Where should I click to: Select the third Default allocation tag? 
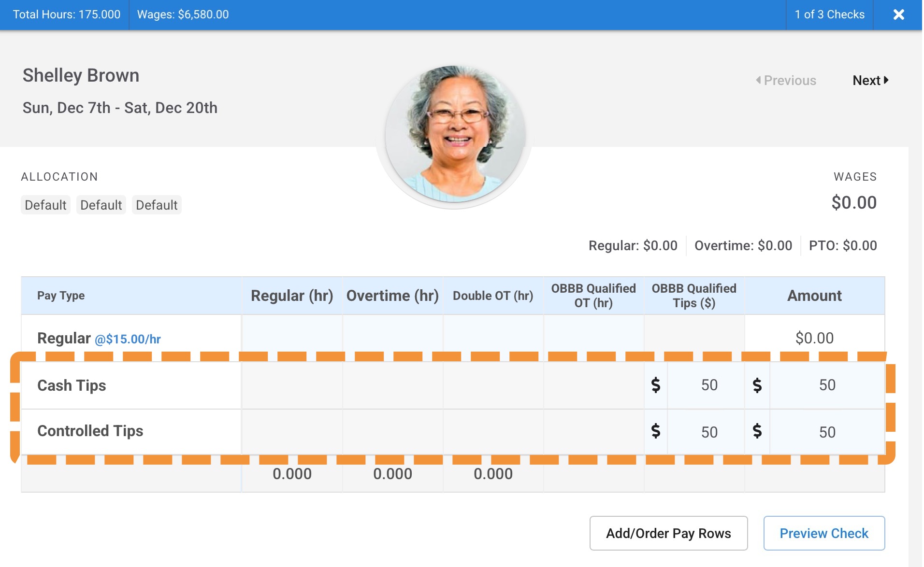point(157,205)
